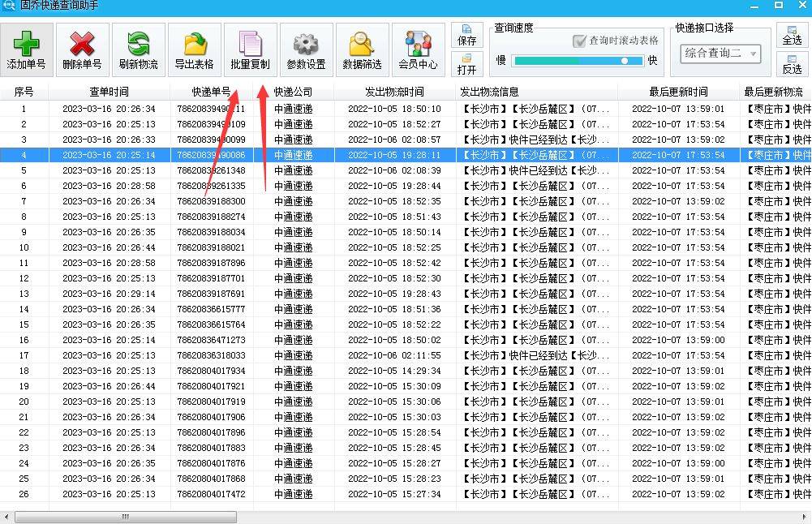This screenshot has height=524, width=812.
Task: Minimize the 固乔快递查询助手 window
Action: (754, 6)
